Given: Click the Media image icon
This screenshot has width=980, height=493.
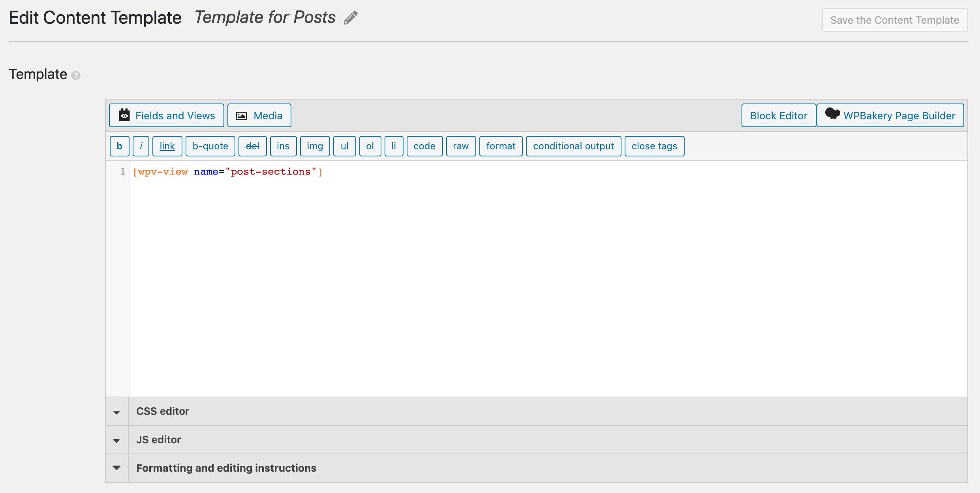Looking at the screenshot, I should tap(241, 116).
